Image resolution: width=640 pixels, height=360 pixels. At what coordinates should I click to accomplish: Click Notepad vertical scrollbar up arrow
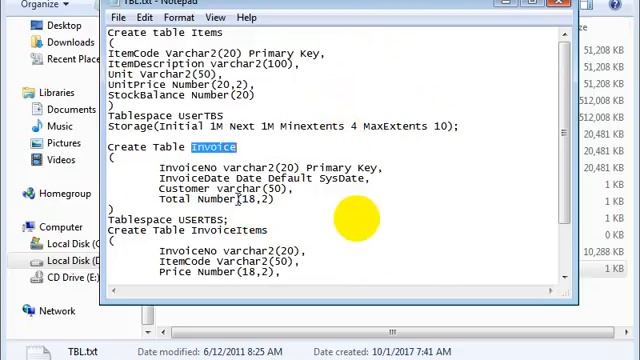coord(564,34)
